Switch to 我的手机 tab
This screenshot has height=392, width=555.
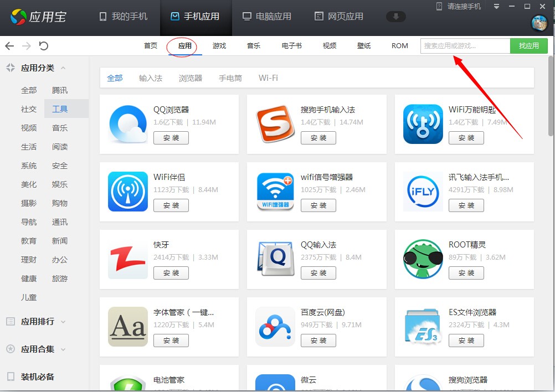[x=123, y=17]
